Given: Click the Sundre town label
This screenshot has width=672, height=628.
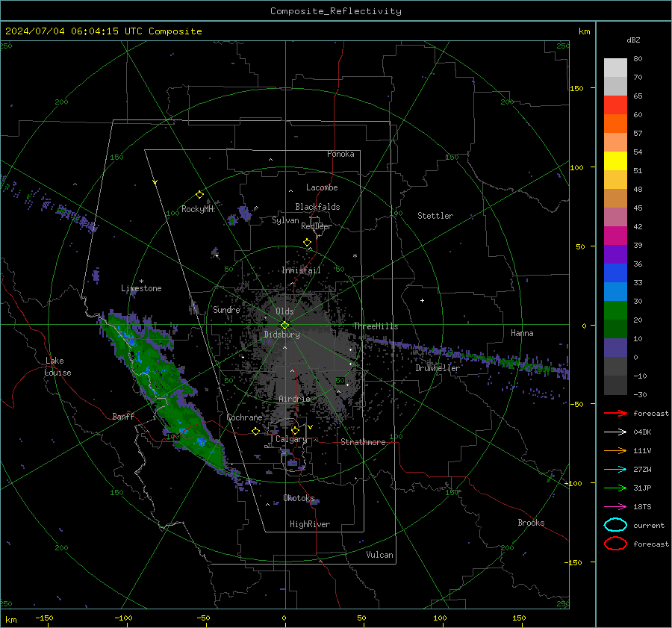Looking at the screenshot, I should tap(226, 309).
